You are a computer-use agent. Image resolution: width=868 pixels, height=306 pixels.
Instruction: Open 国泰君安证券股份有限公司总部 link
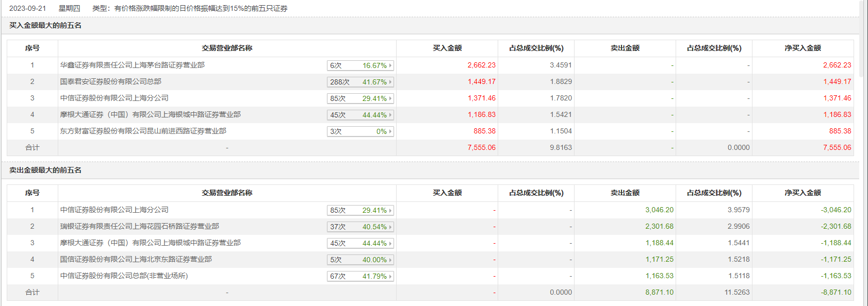click(x=110, y=82)
